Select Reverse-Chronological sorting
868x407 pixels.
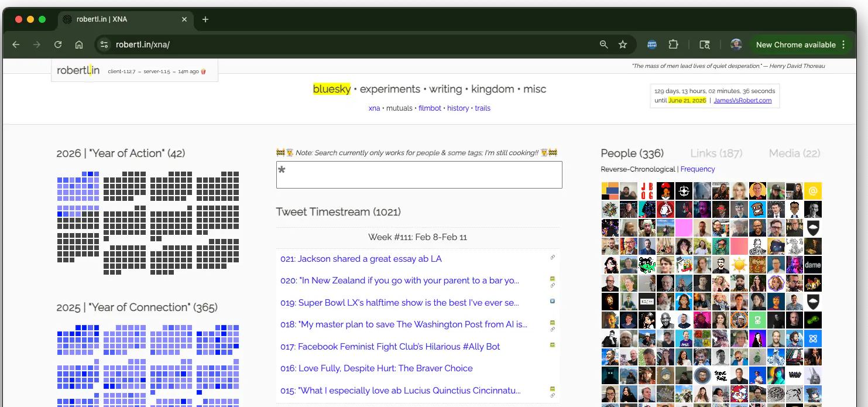[x=637, y=169]
